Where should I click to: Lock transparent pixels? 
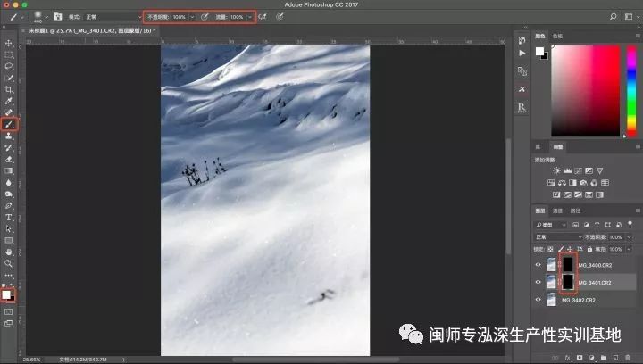(x=550, y=249)
